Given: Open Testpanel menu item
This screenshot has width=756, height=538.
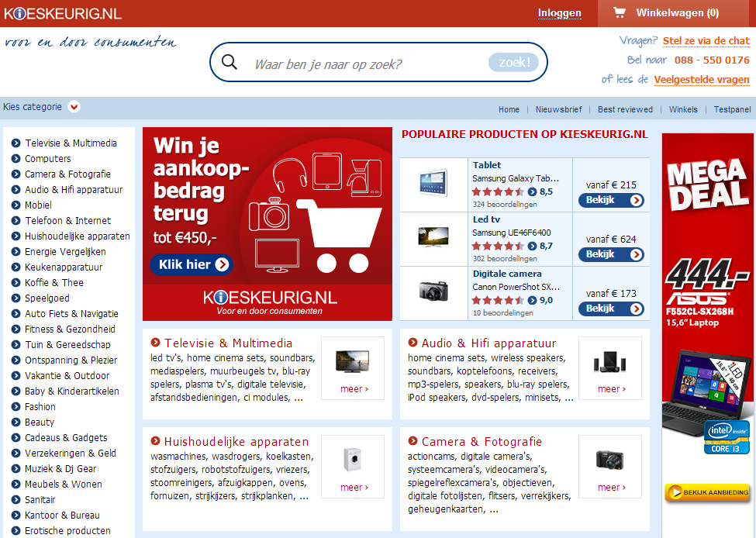Looking at the screenshot, I should [x=732, y=109].
